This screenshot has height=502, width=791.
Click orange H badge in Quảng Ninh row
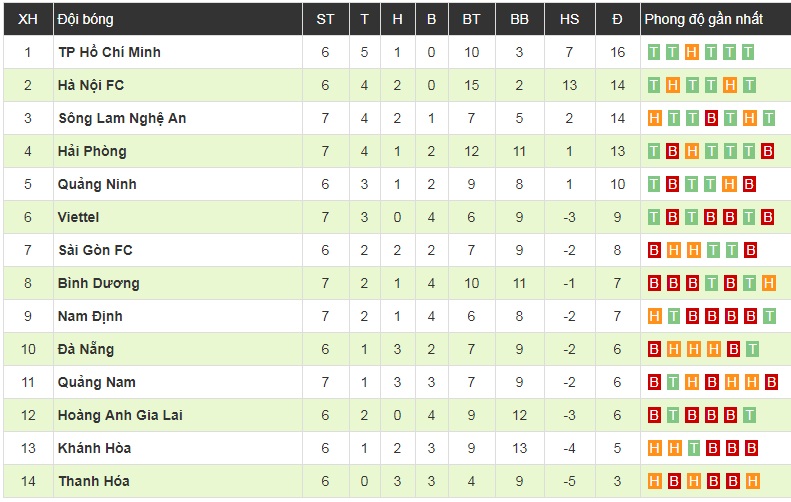730,184
